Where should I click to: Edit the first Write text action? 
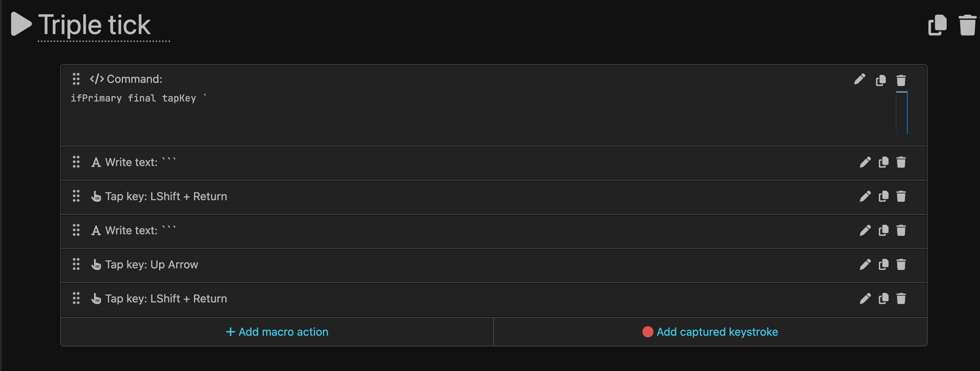pos(865,163)
